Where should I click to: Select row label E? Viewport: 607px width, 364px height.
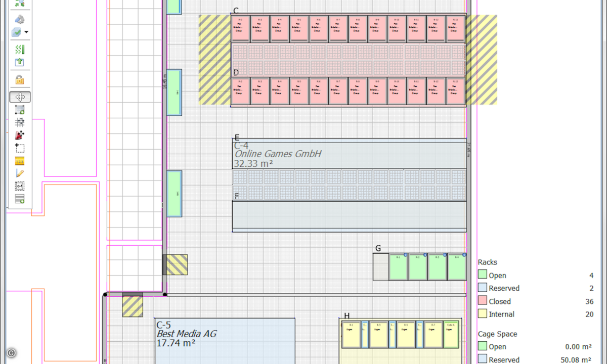(x=237, y=137)
